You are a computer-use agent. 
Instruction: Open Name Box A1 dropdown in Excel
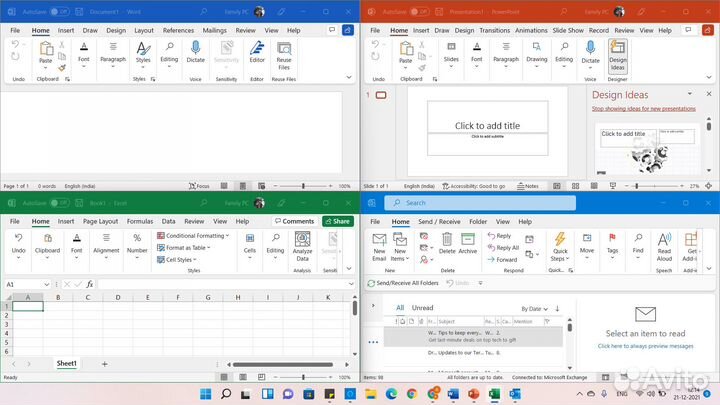(x=46, y=284)
